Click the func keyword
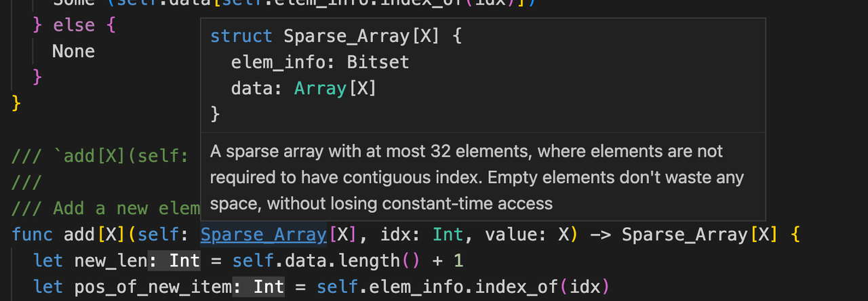 click(x=32, y=235)
